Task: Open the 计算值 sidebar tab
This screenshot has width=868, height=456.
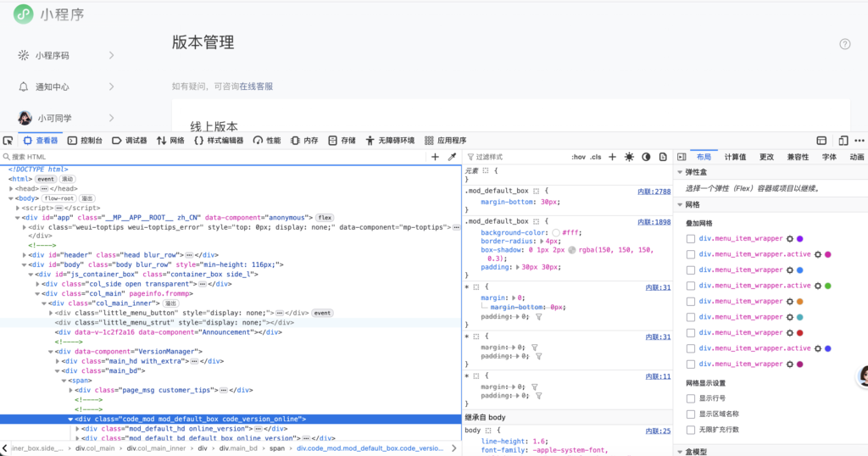Action: 735,157
